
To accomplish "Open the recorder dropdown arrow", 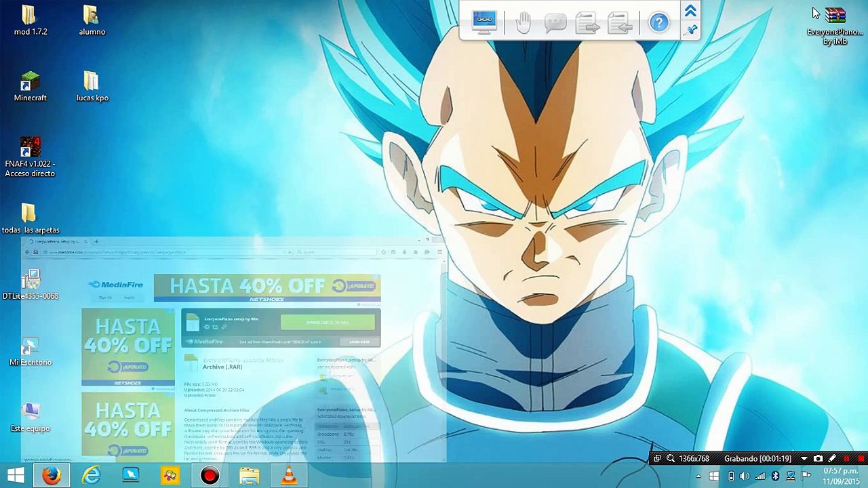I will click(804, 459).
